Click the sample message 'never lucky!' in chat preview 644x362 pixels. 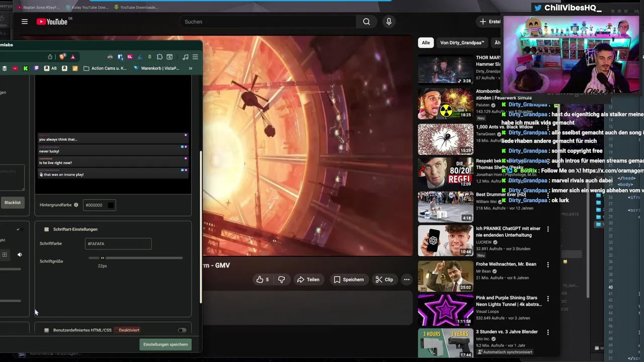pyautogui.click(x=49, y=151)
